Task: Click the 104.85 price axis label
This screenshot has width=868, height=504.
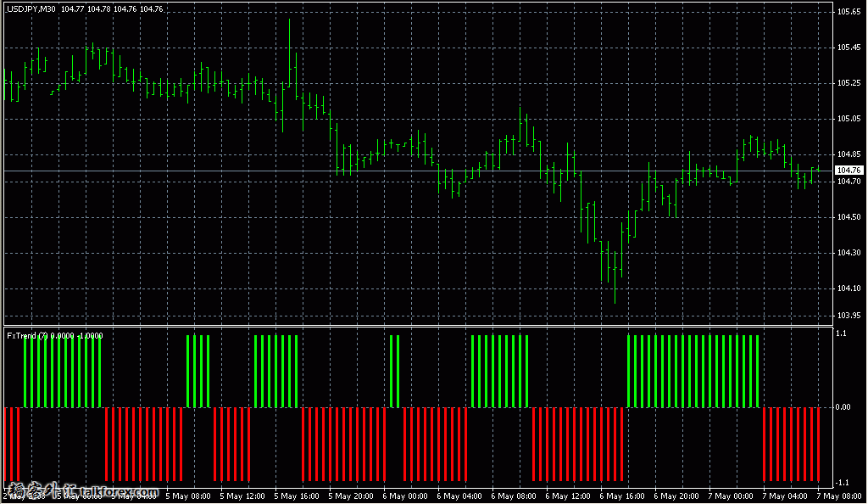Action: pyautogui.click(x=849, y=154)
